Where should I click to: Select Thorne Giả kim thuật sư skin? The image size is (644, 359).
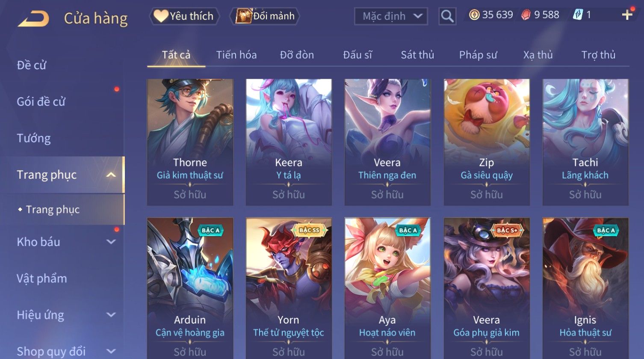coord(190,142)
